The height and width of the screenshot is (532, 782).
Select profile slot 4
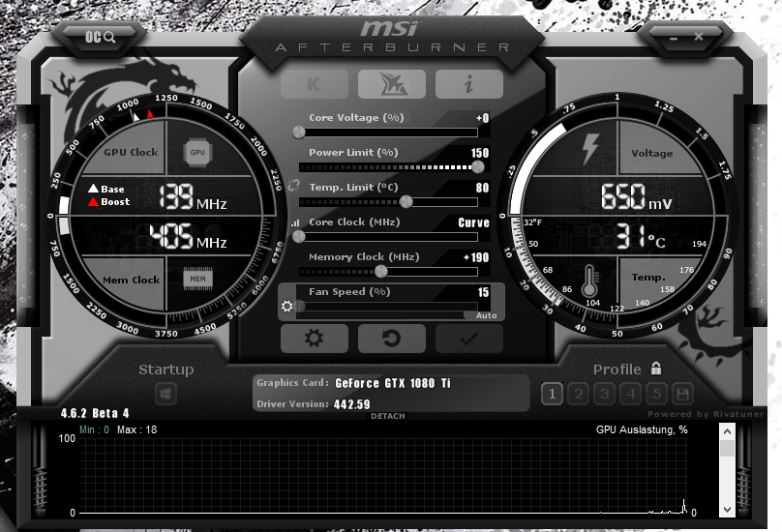point(631,394)
